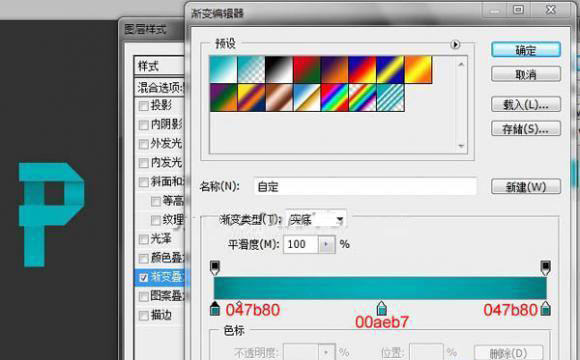The image size is (580, 360).
Task: Enable the 颜色叠加 checkbox in layer style
Action: pos(144,258)
